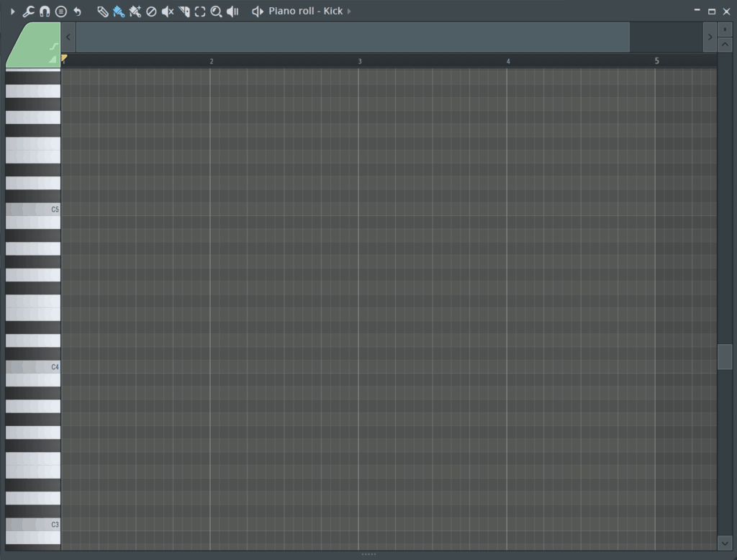
Task: Click the right scroll arrow on the scrollbar
Action: (x=710, y=37)
